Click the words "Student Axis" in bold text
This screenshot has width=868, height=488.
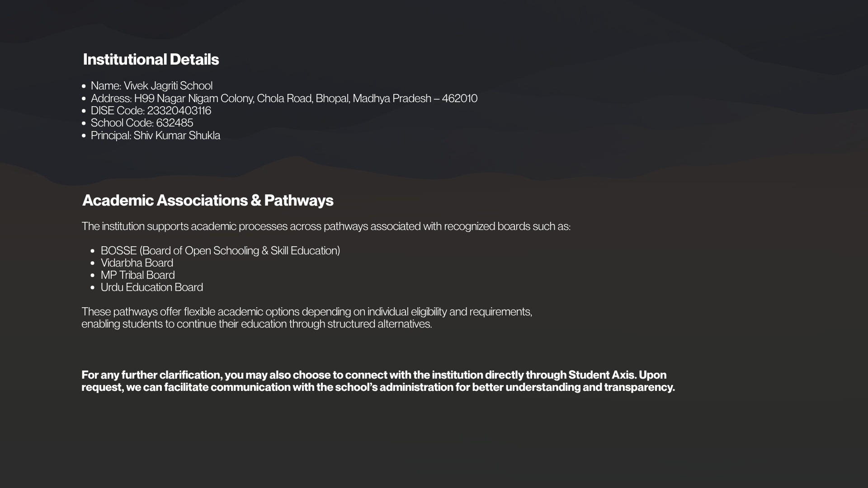[601, 375]
